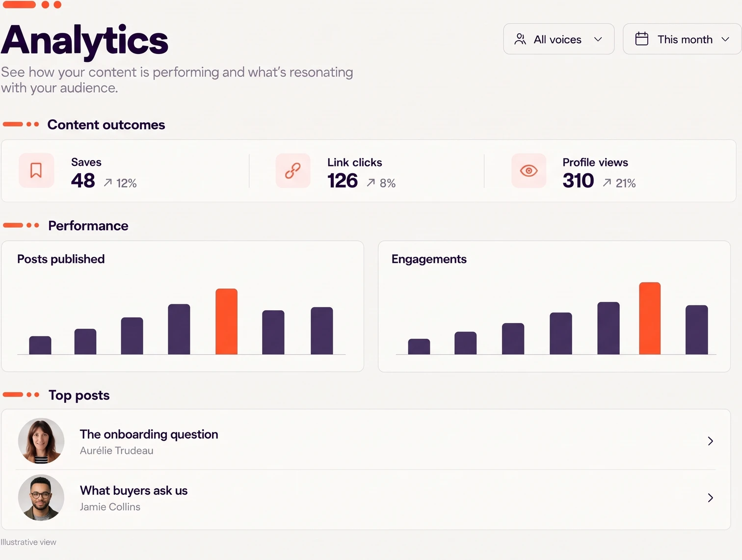
Task: Click the Illustrative view footnote
Action: click(28, 542)
